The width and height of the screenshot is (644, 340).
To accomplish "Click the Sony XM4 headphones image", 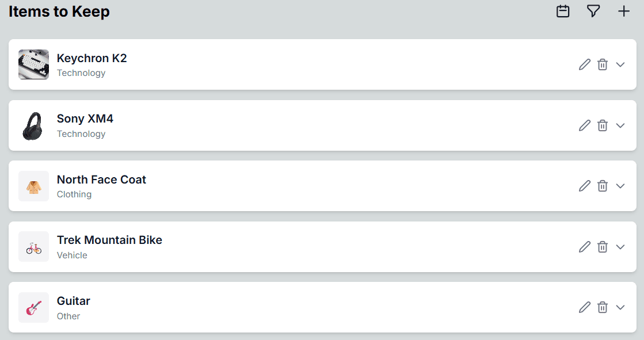I will (x=34, y=125).
